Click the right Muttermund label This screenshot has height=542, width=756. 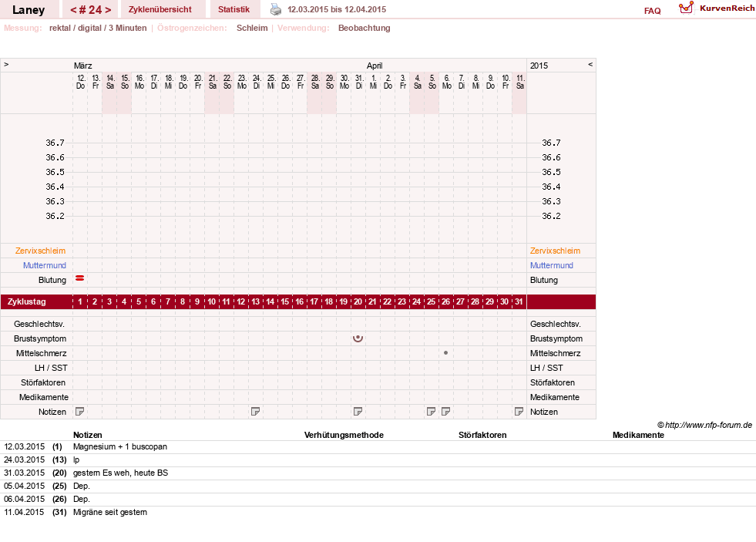click(x=552, y=265)
